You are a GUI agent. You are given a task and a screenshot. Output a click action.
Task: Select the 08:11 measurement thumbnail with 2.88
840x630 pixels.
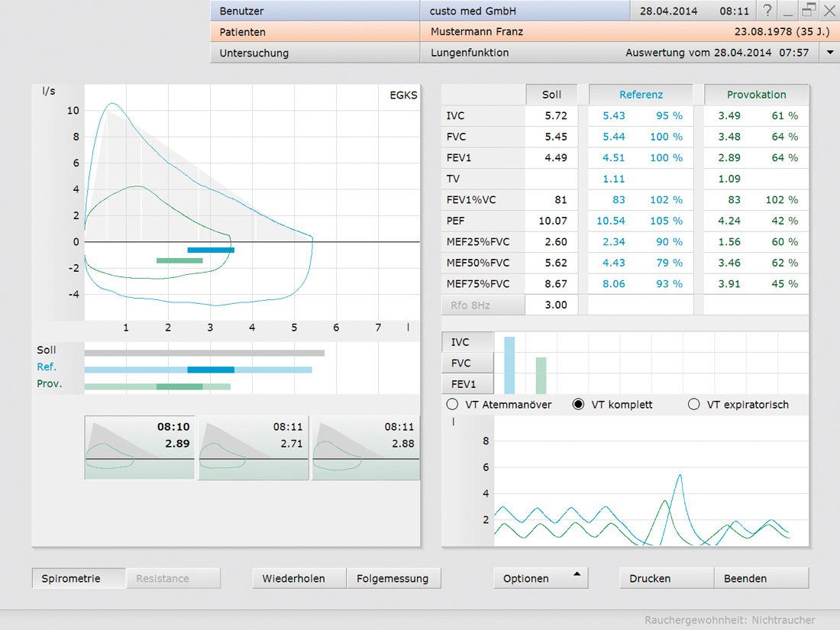[x=365, y=448]
